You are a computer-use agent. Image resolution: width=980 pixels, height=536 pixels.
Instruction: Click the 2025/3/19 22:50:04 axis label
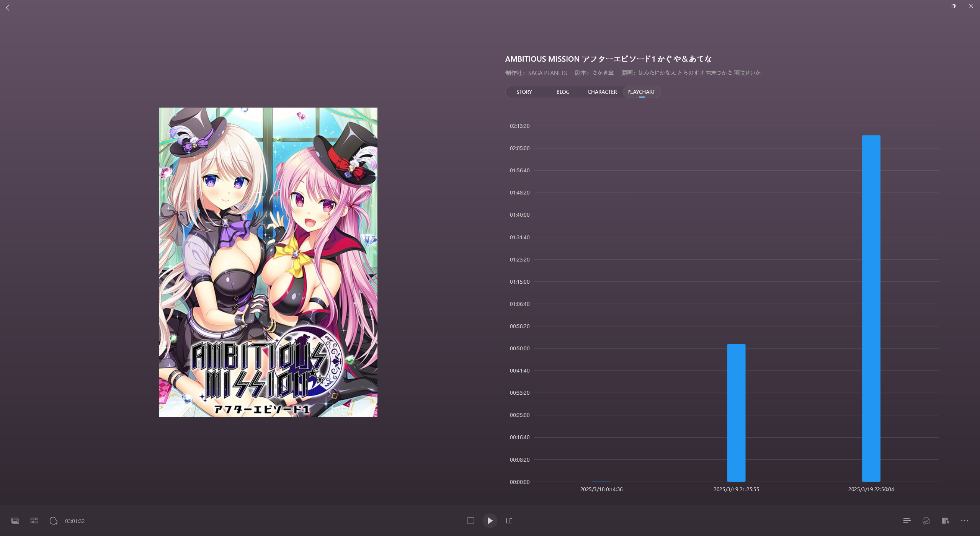pos(871,489)
